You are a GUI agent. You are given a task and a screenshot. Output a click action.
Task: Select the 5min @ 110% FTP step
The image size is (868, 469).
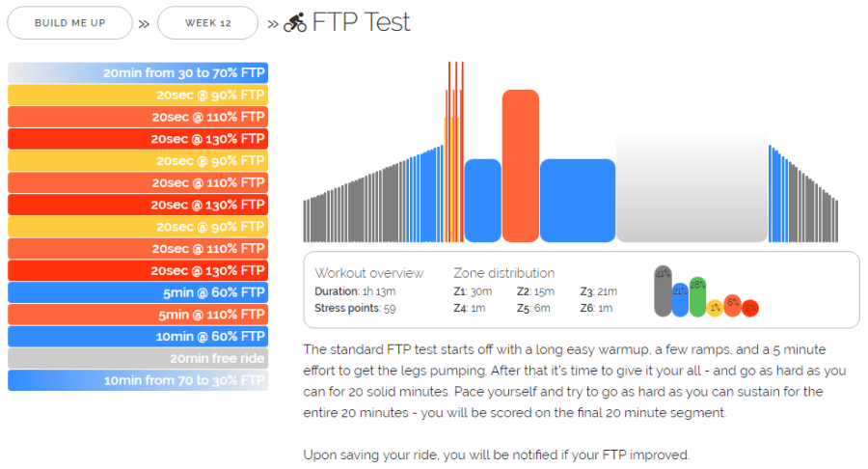[138, 315]
